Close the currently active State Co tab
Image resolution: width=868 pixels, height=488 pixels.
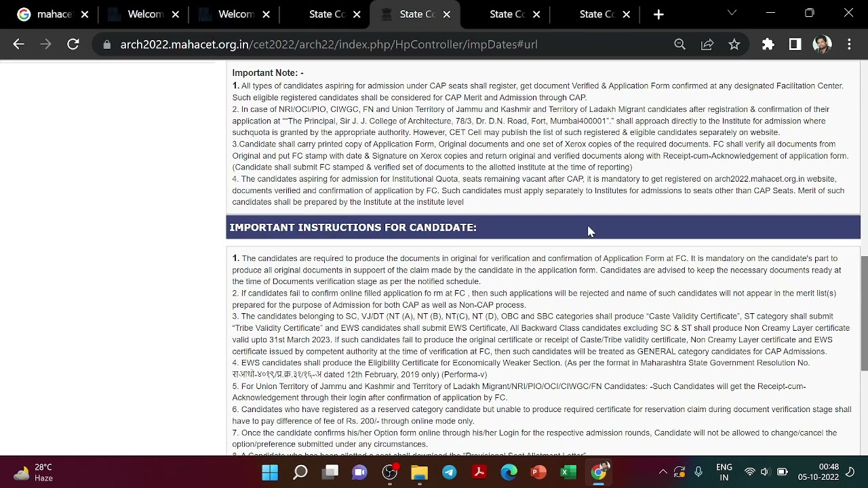click(x=447, y=14)
